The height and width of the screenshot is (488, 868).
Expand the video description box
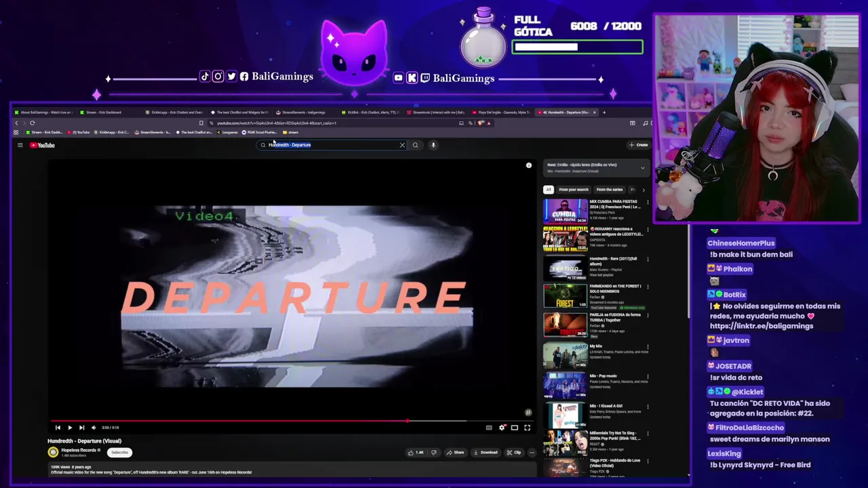(x=292, y=470)
